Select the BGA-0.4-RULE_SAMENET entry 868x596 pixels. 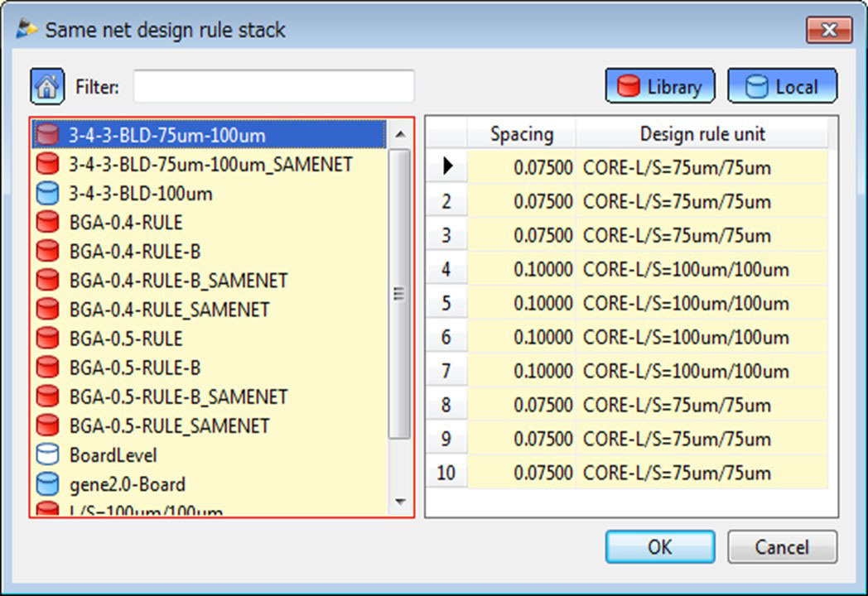(210, 310)
